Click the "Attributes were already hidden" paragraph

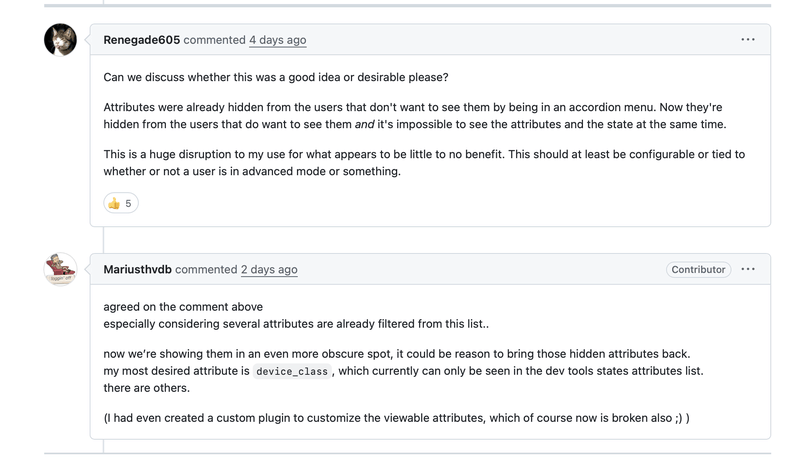(412, 107)
